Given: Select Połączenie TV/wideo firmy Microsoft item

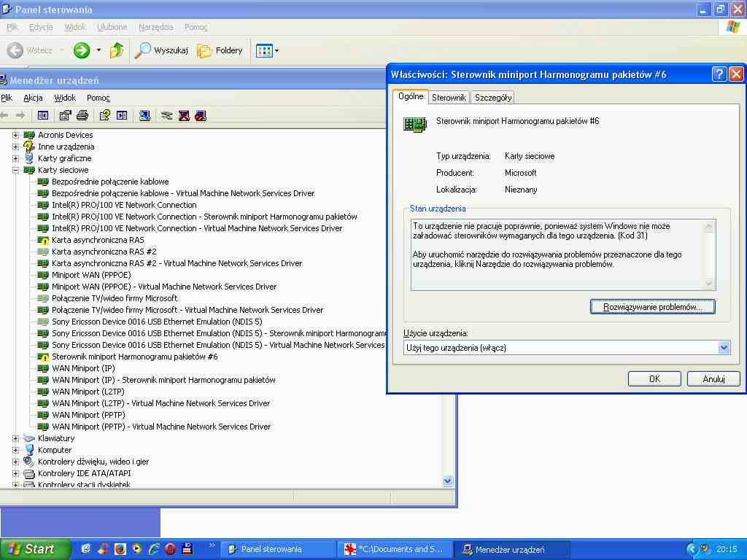Looking at the screenshot, I should tap(115, 298).
